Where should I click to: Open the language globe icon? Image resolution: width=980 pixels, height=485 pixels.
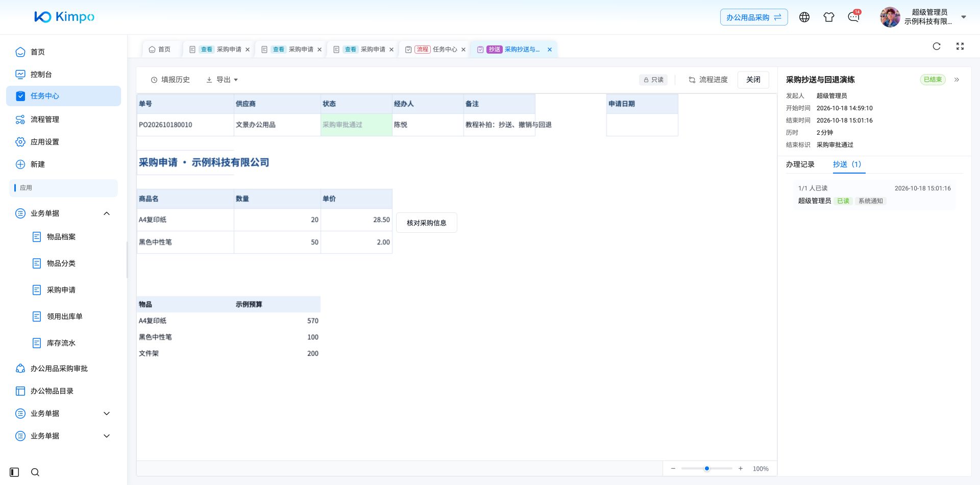coord(804,17)
